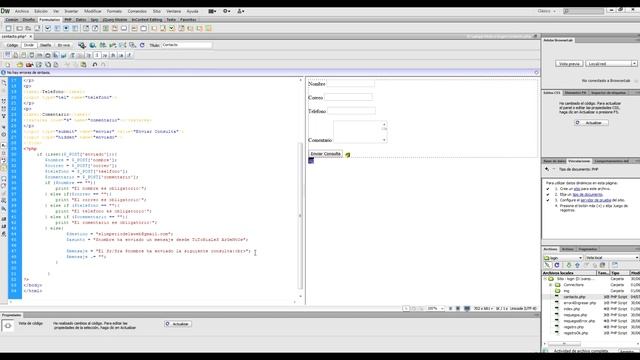The image size is (640, 360).
Task: Click the Archivos locales column header
Action: pos(569,273)
